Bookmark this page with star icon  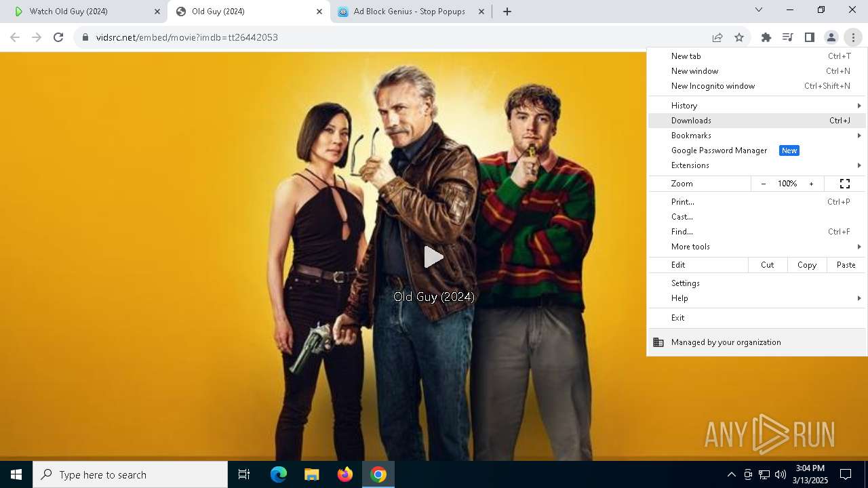(739, 37)
